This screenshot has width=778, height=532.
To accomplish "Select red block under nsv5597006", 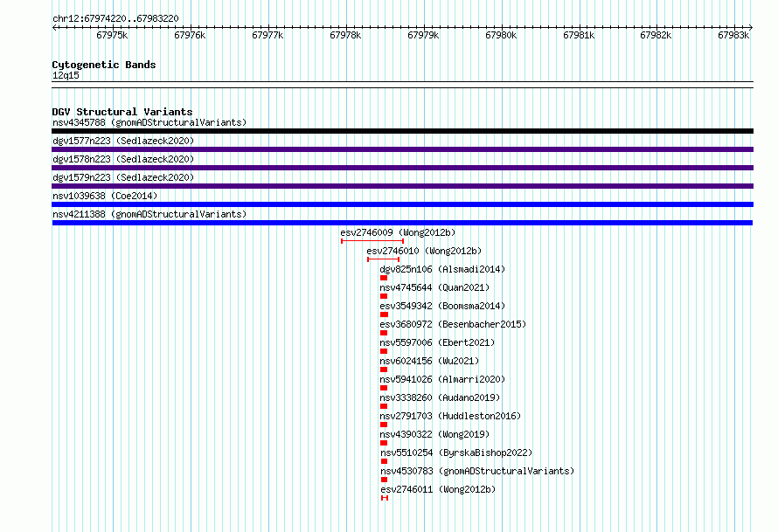I will point(384,351).
